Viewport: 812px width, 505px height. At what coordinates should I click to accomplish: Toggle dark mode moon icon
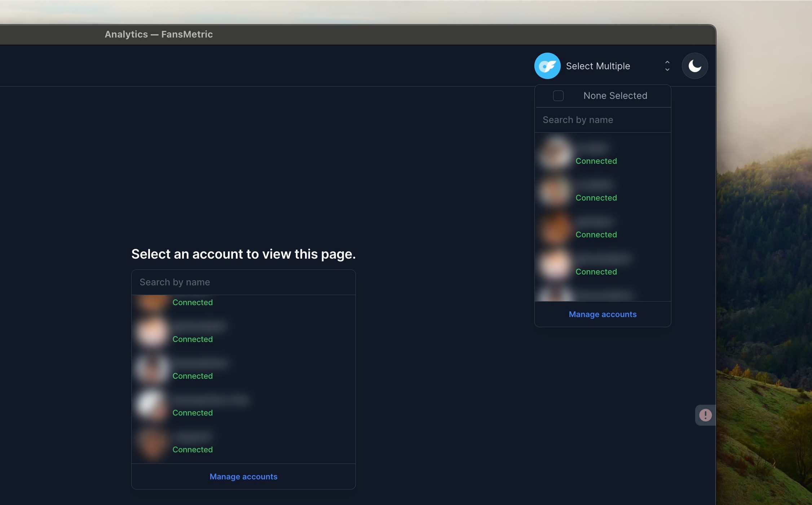pos(694,66)
